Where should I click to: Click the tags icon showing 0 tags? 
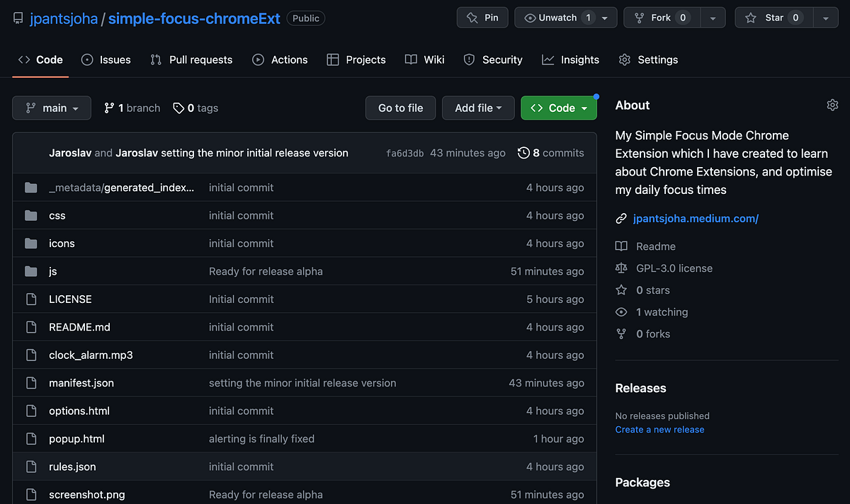178,108
